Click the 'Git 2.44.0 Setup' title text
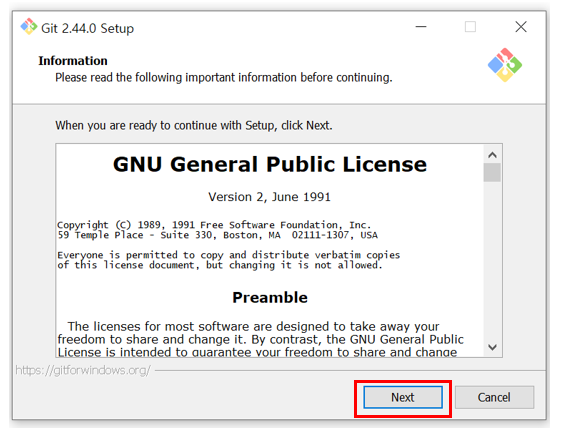 (87, 28)
